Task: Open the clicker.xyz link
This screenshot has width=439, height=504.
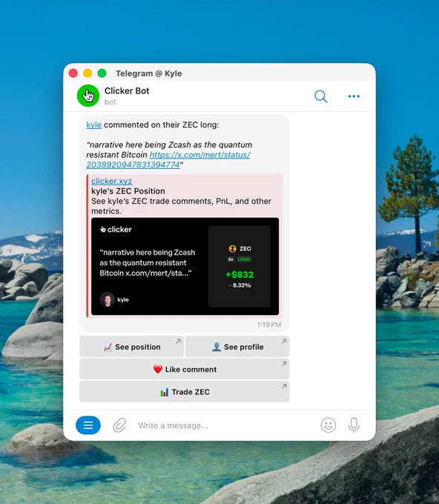Action: tap(111, 181)
